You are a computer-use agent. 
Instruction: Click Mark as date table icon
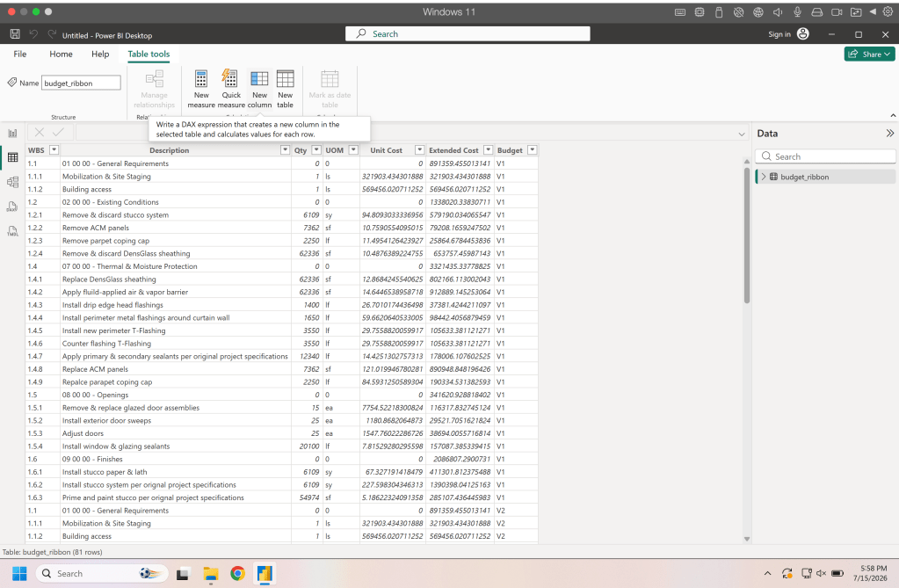330,78
